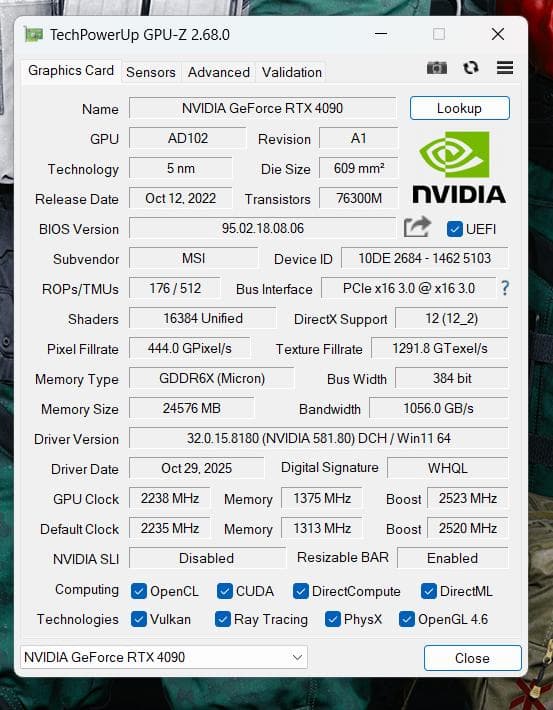This screenshot has height=710, width=553.
Task: Click the Transistors value 76300M
Action: pos(359,198)
